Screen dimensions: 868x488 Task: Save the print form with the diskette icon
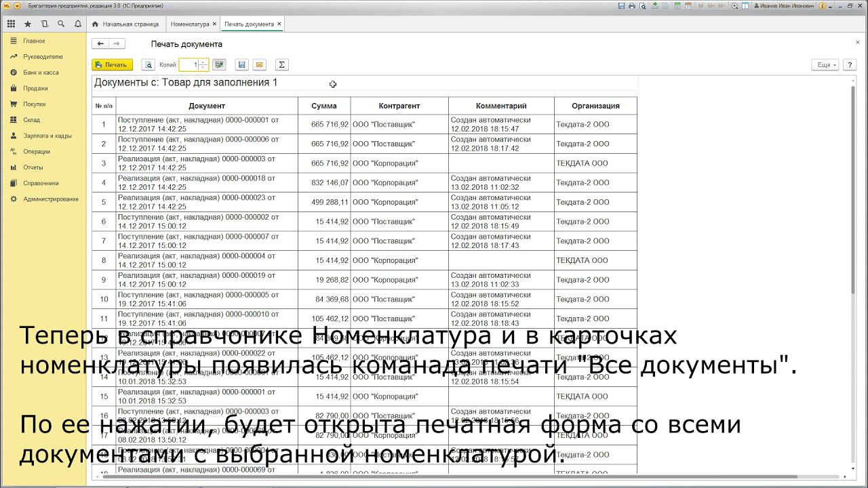point(242,65)
